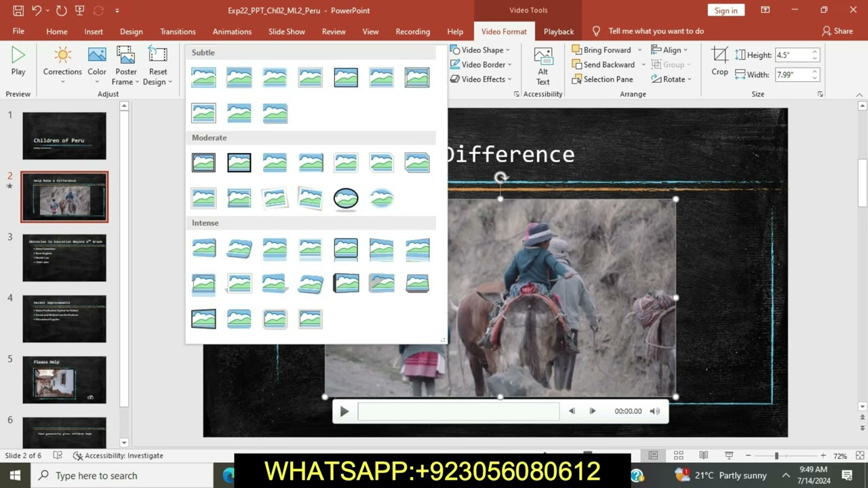868x488 pixels.
Task: Open the Tell me lightbulb search
Action: [x=596, y=31]
